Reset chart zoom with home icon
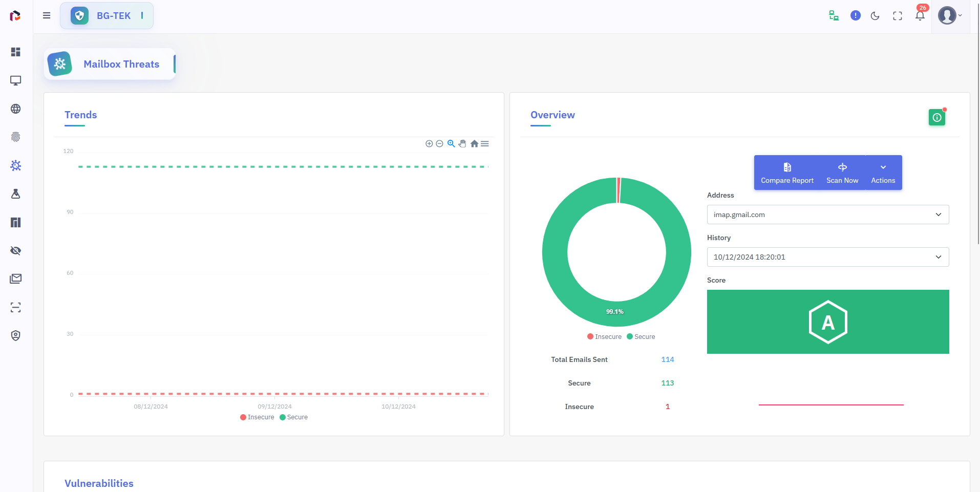Viewport: 980px width, 492px height. [474, 144]
